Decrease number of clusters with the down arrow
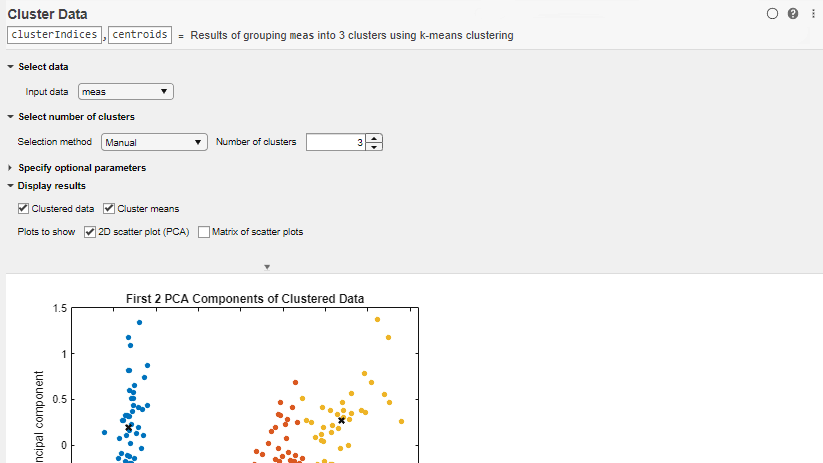 coord(375,146)
